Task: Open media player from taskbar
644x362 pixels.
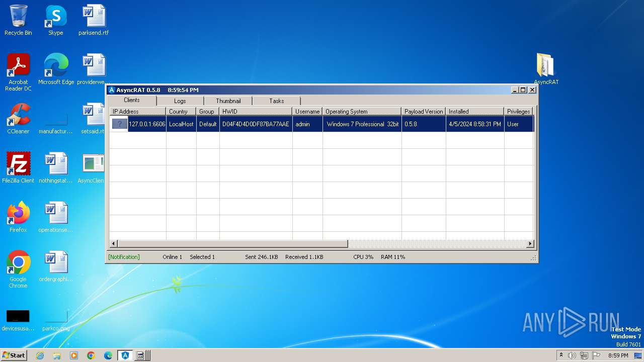Action: pos(74,355)
